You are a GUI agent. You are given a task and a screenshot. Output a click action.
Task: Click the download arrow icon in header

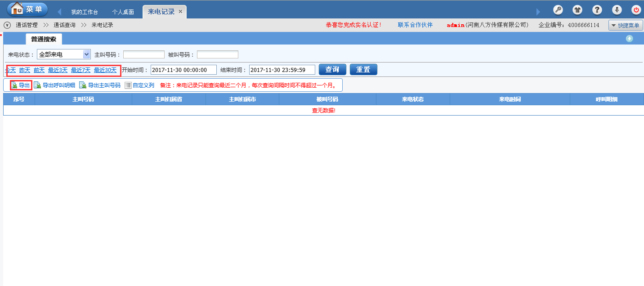pos(617,10)
